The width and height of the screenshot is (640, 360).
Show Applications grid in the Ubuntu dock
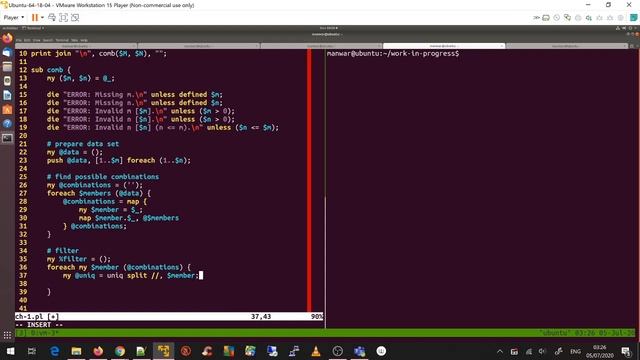point(7,336)
